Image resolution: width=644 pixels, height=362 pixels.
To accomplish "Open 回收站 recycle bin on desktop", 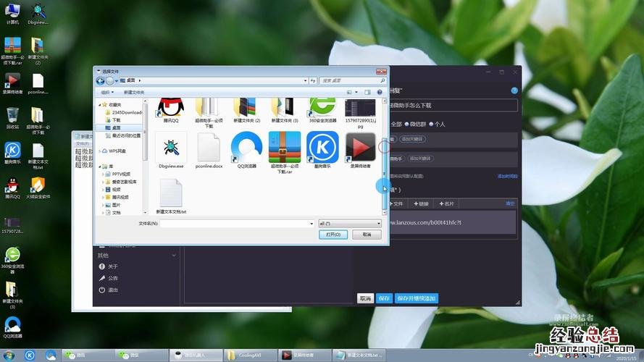I will pos(12,116).
